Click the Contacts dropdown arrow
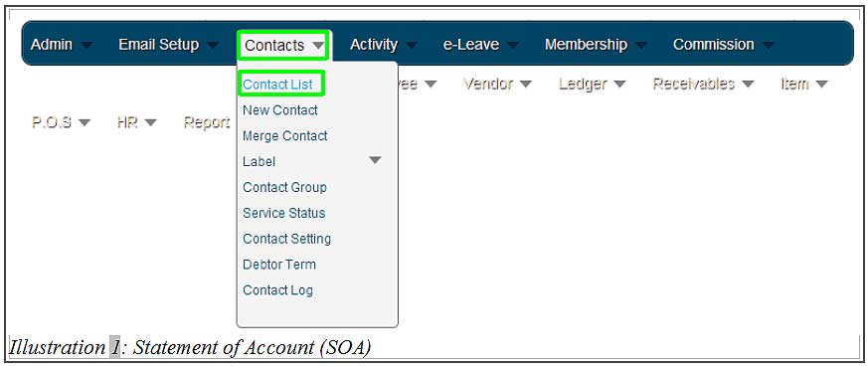Viewport: 868px width, 367px height. 318,46
